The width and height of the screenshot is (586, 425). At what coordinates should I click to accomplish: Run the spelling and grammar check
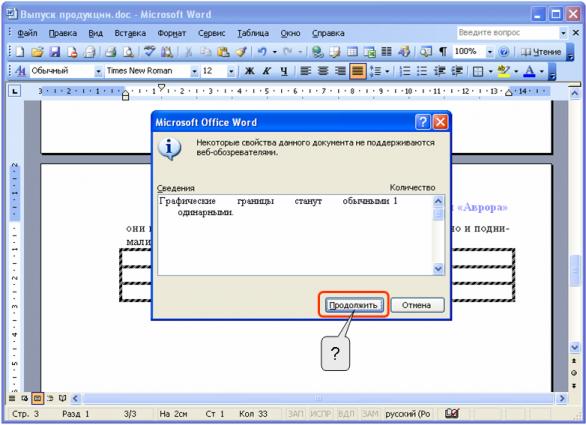[x=149, y=52]
